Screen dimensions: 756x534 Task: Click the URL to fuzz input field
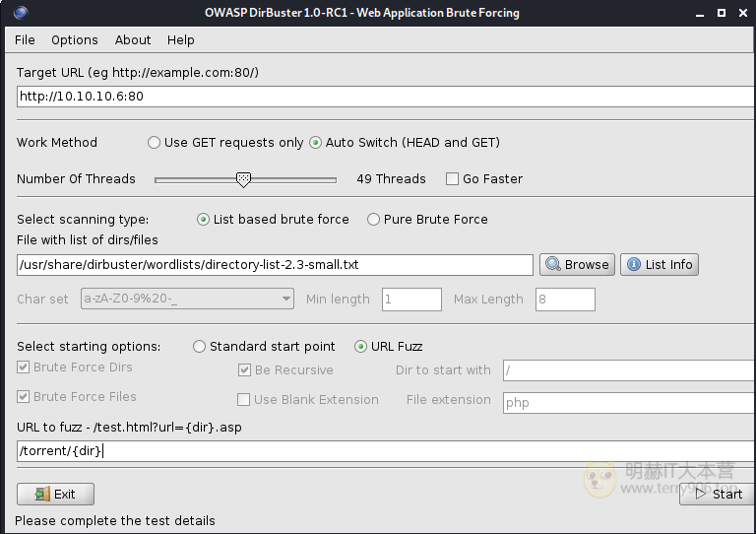pyautogui.click(x=386, y=451)
